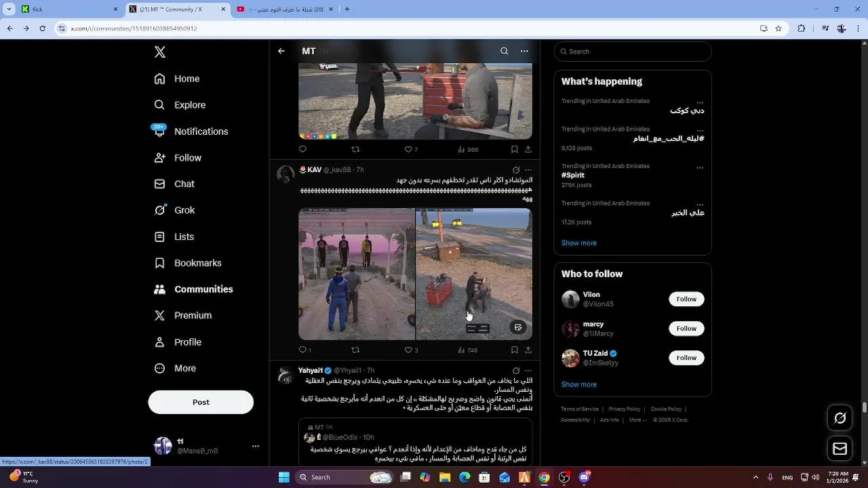Open Grok icon on Yahyai1 post
Screen dimensions: 868x488
516,371
